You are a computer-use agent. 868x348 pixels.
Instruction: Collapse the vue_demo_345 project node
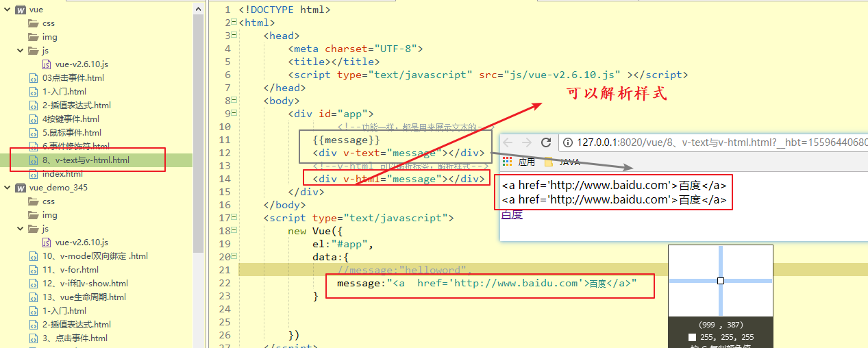tap(7, 188)
